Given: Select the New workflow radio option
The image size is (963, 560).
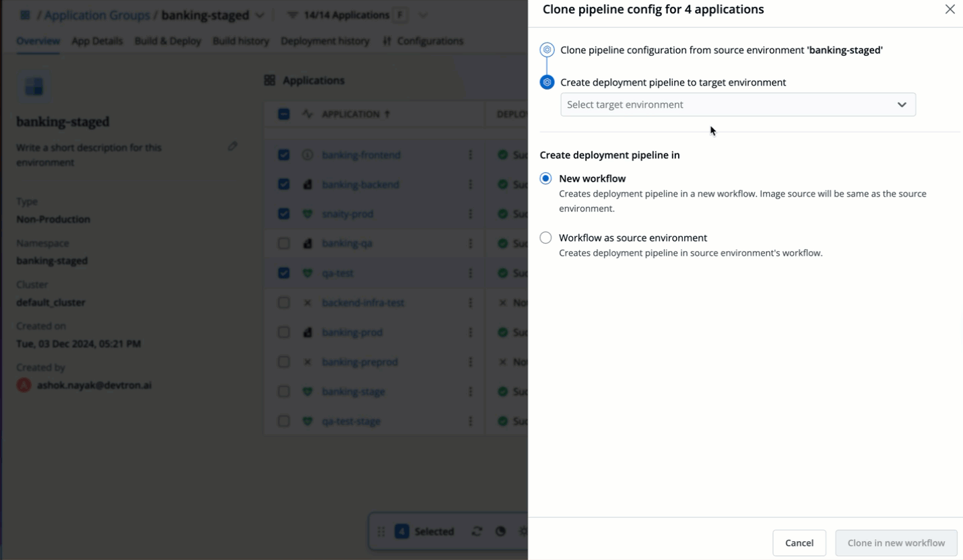Looking at the screenshot, I should point(545,179).
